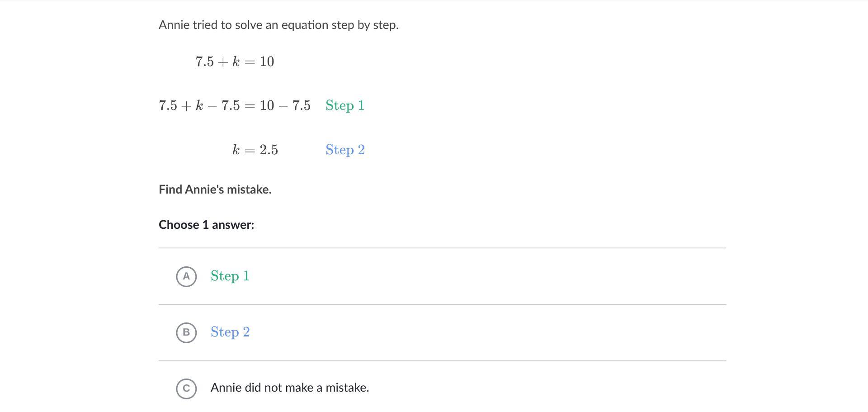The width and height of the screenshot is (868, 412).
Task: Select the circle labeled C
Action: [x=186, y=388]
